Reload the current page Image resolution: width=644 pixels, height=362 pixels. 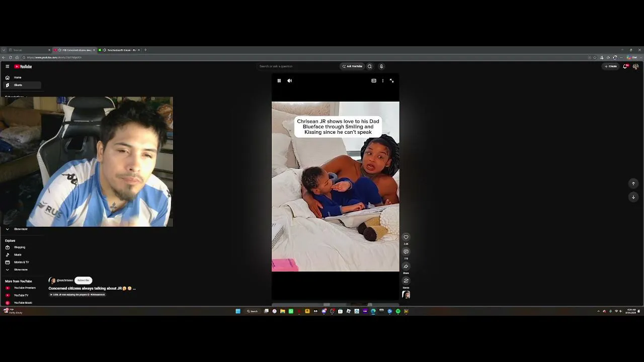(10, 57)
